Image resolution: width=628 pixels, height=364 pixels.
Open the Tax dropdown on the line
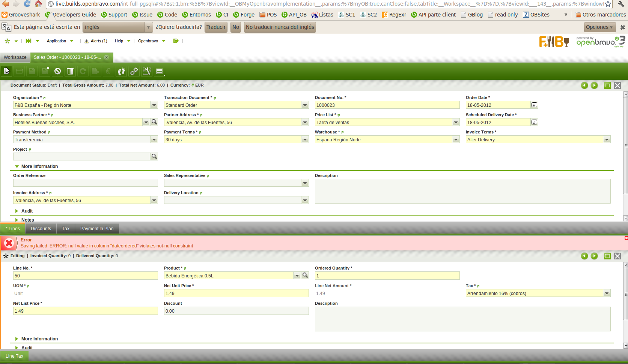point(607,294)
